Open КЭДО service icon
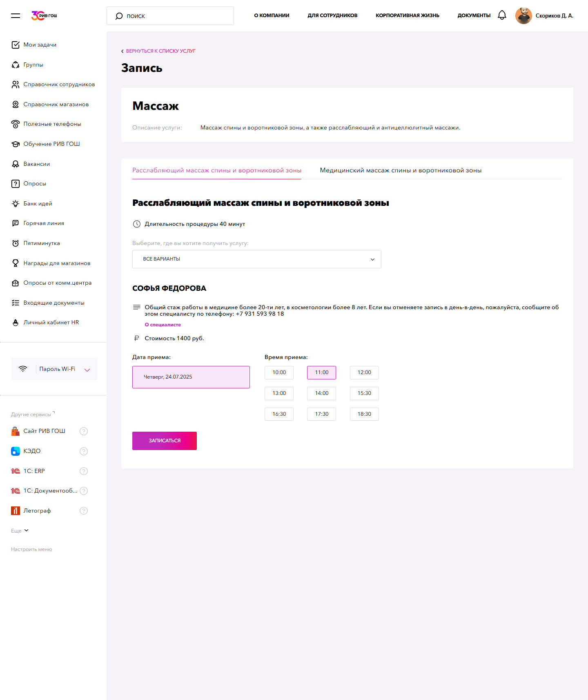 pos(16,451)
